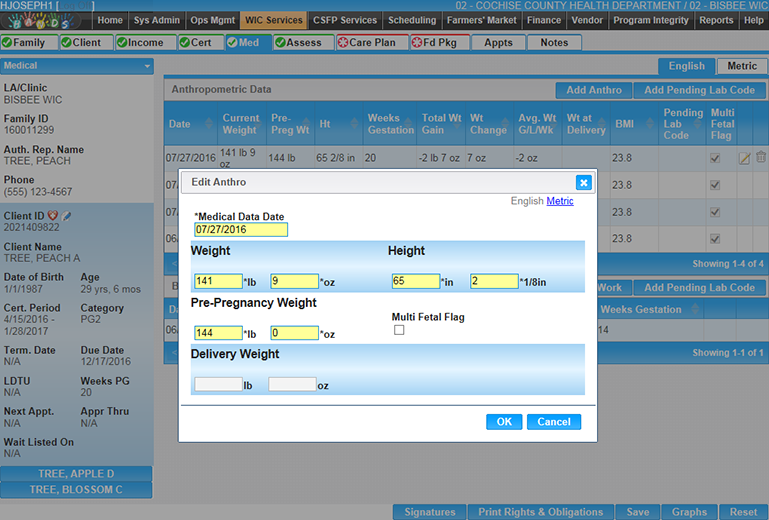Expand the TREE, BLOSSOM C family member
The height and width of the screenshot is (520, 769).
pos(76,489)
